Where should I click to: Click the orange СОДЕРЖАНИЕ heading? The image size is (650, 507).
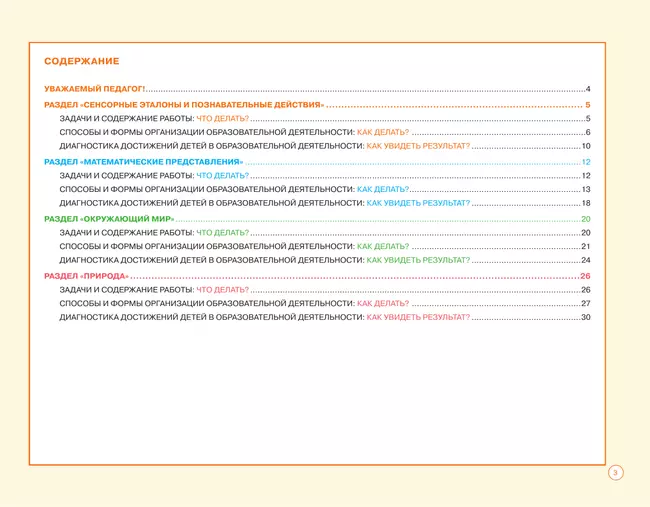[x=82, y=61]
